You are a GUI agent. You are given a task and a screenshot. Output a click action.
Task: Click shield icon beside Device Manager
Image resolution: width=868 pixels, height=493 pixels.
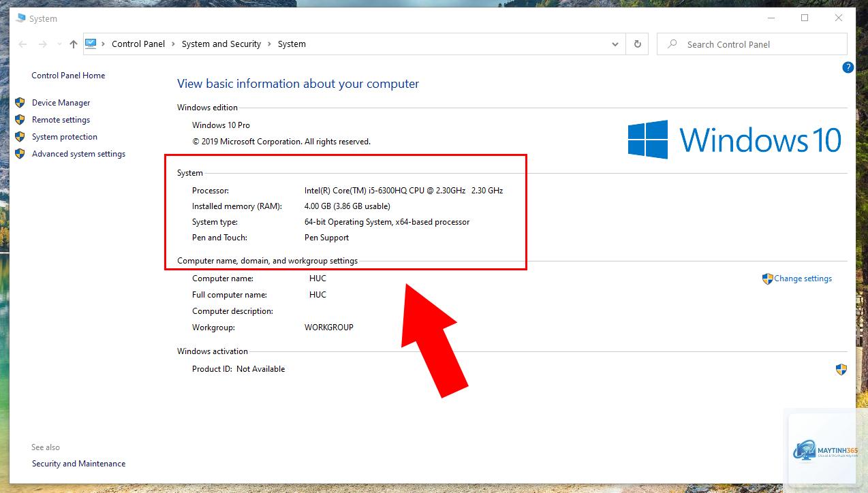click(20, 103)
